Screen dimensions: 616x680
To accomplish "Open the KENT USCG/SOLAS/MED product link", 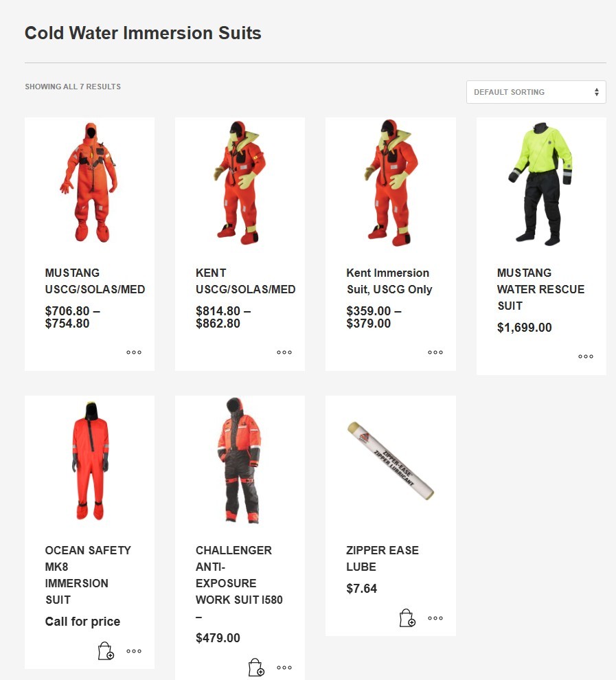I will click(245, 281).
